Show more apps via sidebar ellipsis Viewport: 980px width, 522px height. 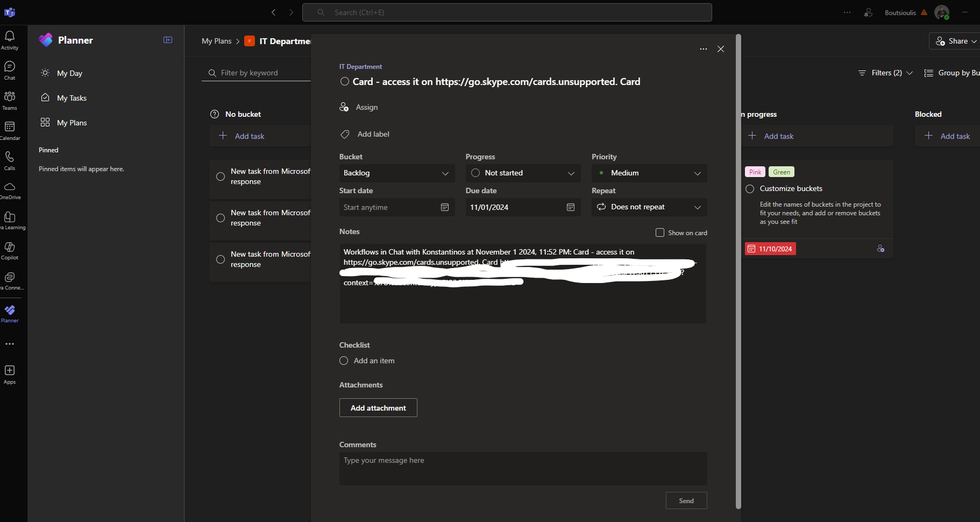[x=10, y=344]
